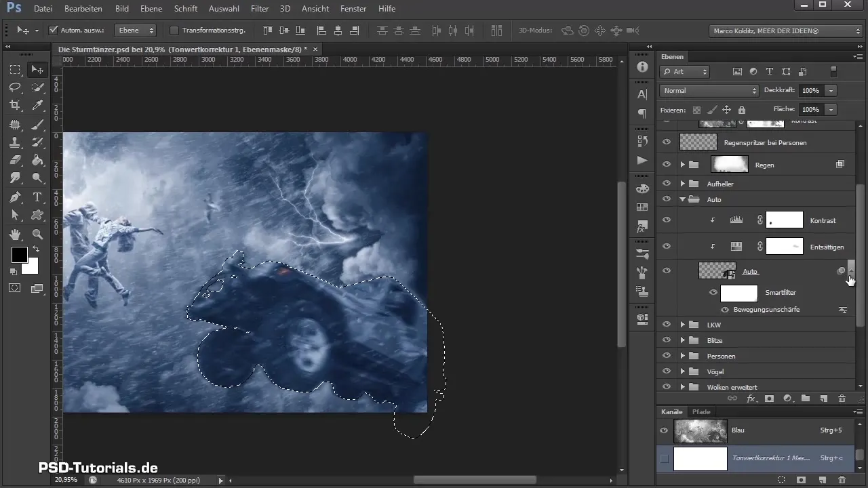Select the Vögel group row
Screen dimensions: 868x488
point(755,371)
